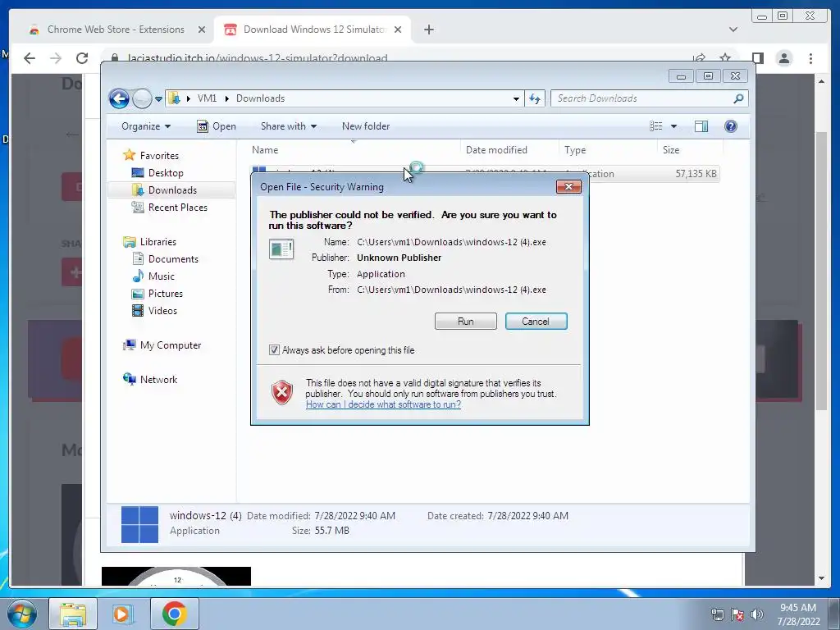Open a new Chrome tab
The width and height of the screenshot is (840, 630).
pos(428,30)
